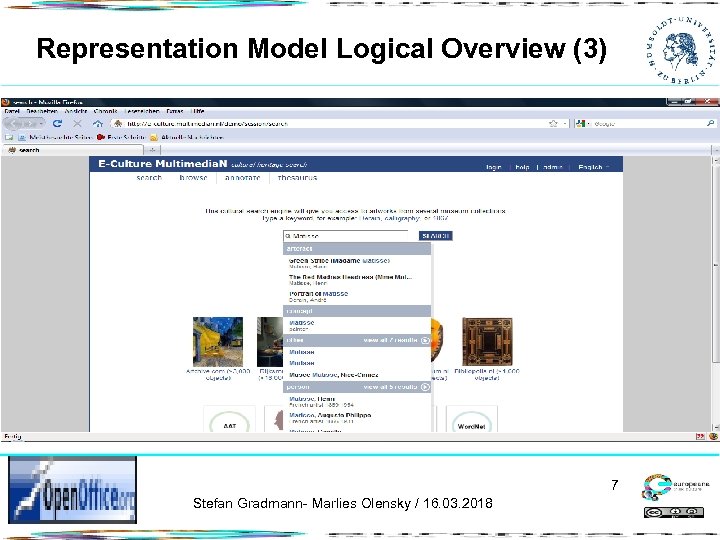Open the most visited sites bookmark
Screen dimensions: 720x540
[x=55, y=137]
